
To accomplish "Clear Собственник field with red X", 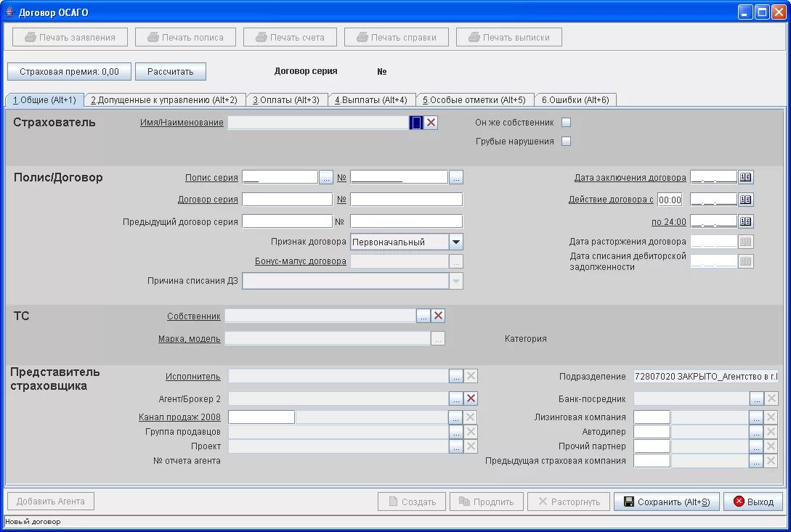I will 439,316.
